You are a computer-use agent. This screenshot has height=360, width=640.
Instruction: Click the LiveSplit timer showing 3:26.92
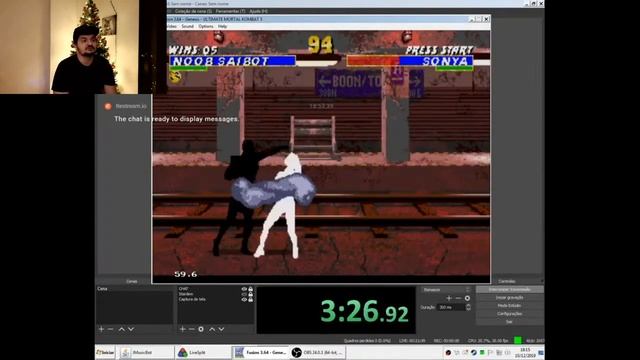(364, 311)
